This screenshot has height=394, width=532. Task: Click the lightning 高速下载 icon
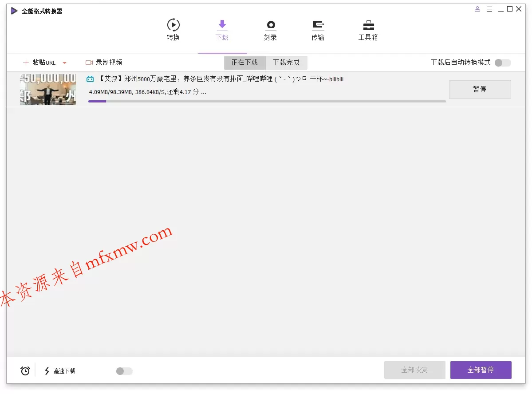pyautogui.click(x=47, y=371)
